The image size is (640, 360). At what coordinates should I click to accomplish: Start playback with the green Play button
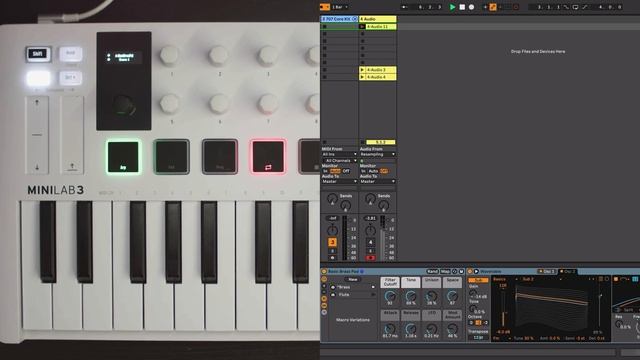452,7
